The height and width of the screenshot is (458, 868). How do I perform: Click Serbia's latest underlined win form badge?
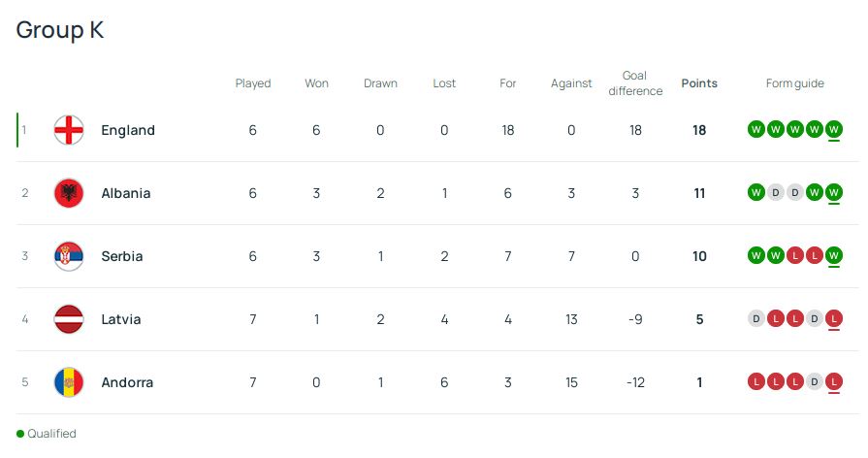pos(834,255)
